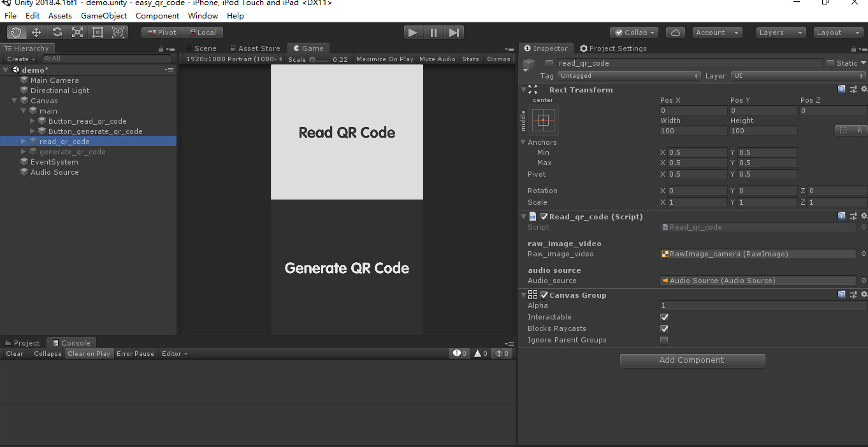The width and height of the screenshot is (868, 447).
Task: Select the Rotate tool
Action: tap(57, 32)
